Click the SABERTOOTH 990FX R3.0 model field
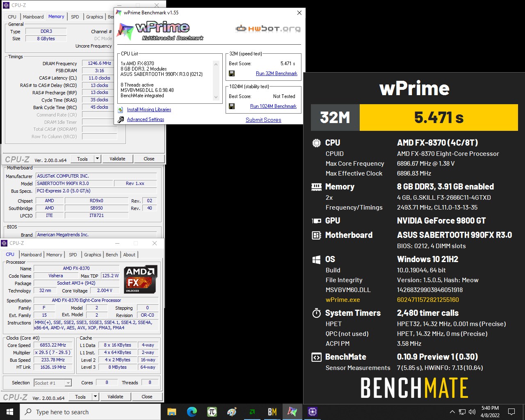 74,183
